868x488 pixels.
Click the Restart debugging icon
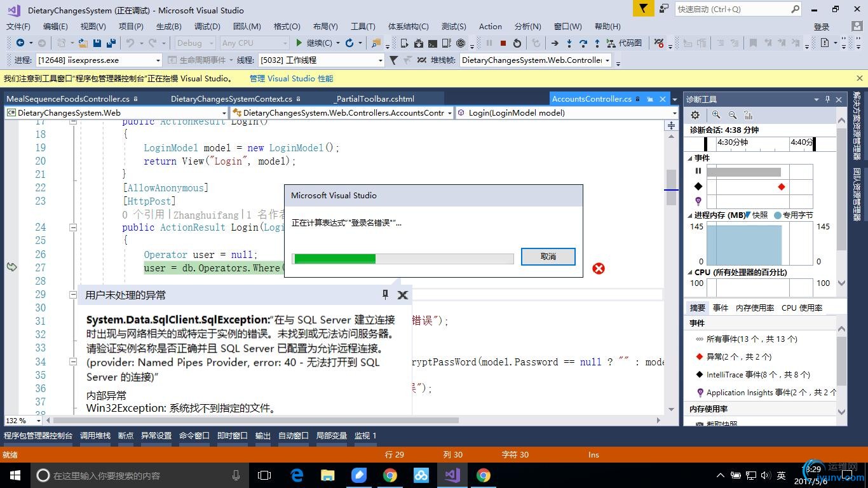(517, 43)
